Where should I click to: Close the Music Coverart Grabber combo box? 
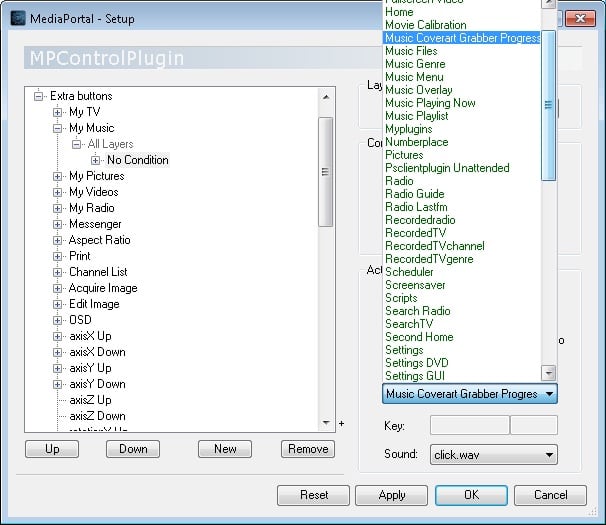(549, 394)
